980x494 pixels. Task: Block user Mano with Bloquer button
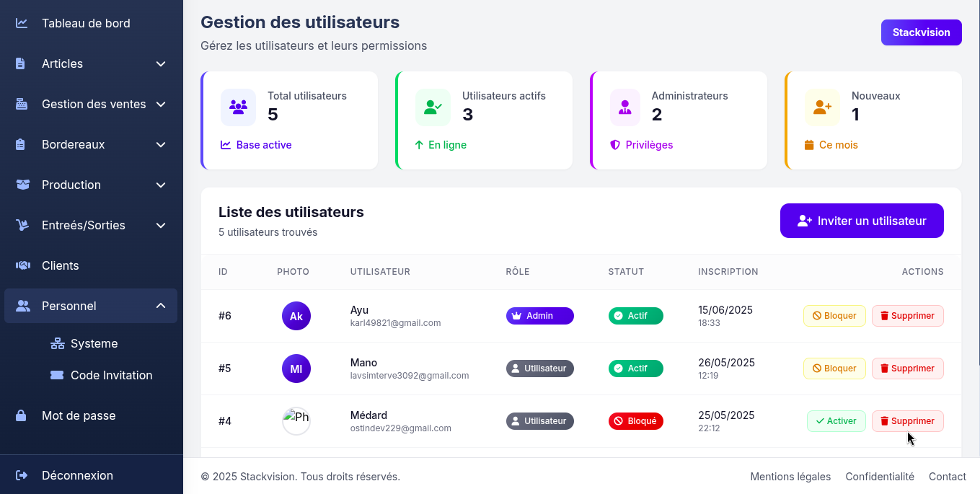[x=834, y=369]
